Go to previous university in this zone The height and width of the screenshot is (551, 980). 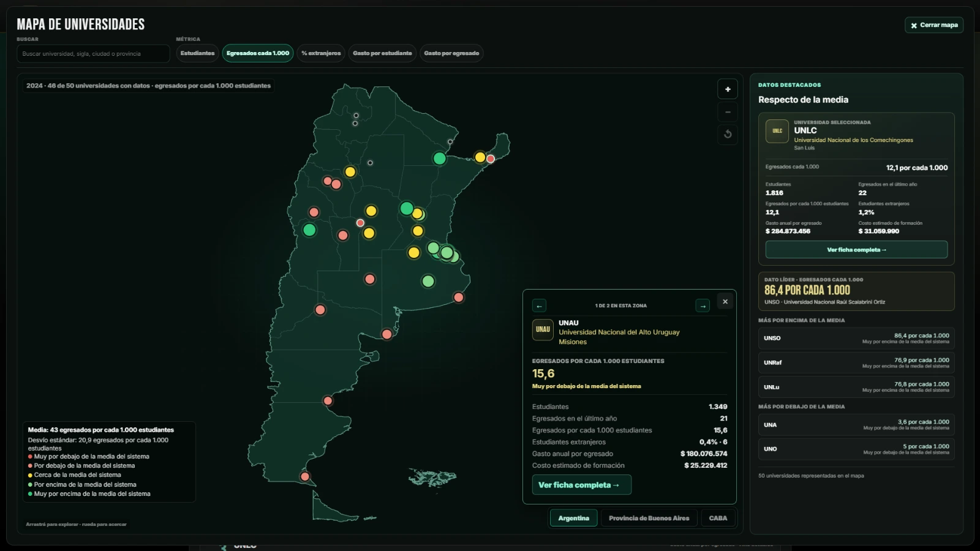pyautogui.click(x=539, y=305)
